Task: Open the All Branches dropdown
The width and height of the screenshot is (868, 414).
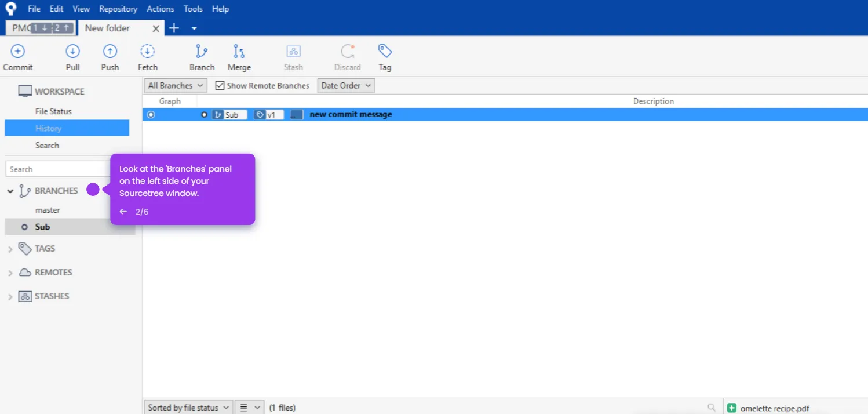Action: coord(176,85)
